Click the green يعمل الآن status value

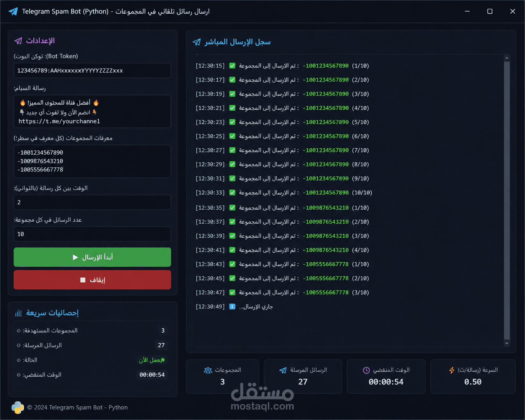click(152, 360)
